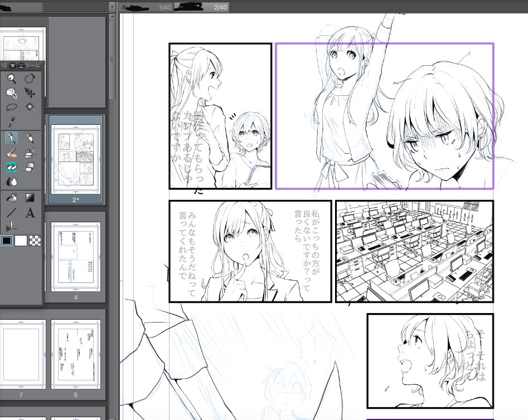This screenshot has width=528, height=420.
Task: Open page 2* thumbnail in page manager
Action: tap(76, 159)
